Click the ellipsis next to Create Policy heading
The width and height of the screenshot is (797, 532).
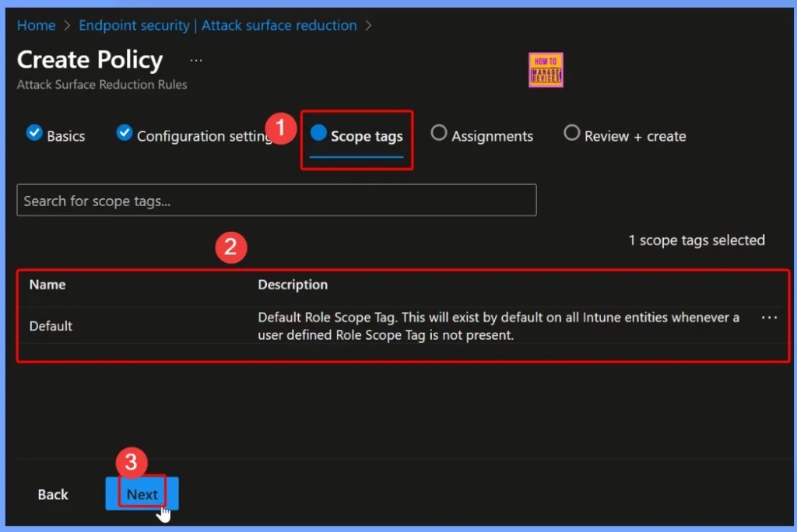tap(195, 59)
